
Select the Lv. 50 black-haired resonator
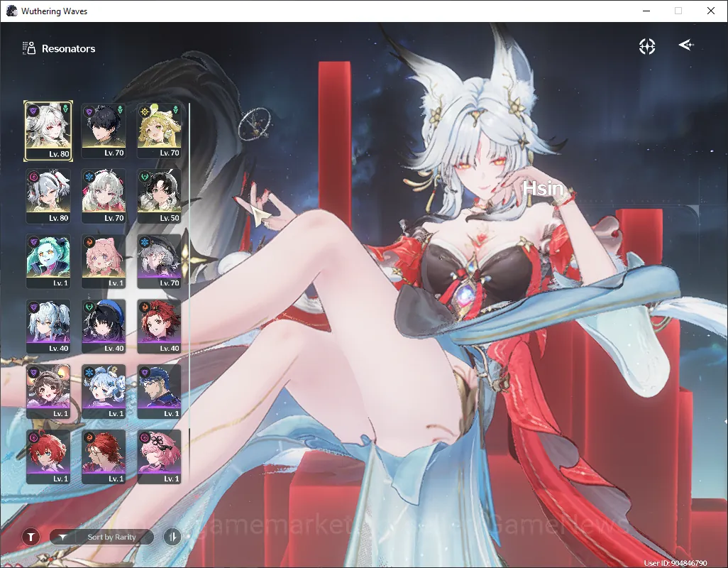[x=159, y=196]
